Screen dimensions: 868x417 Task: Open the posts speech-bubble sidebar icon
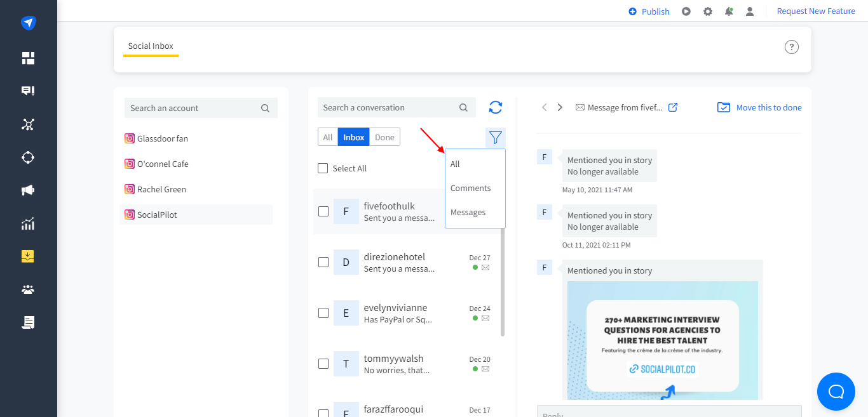(x=28, y=91)
